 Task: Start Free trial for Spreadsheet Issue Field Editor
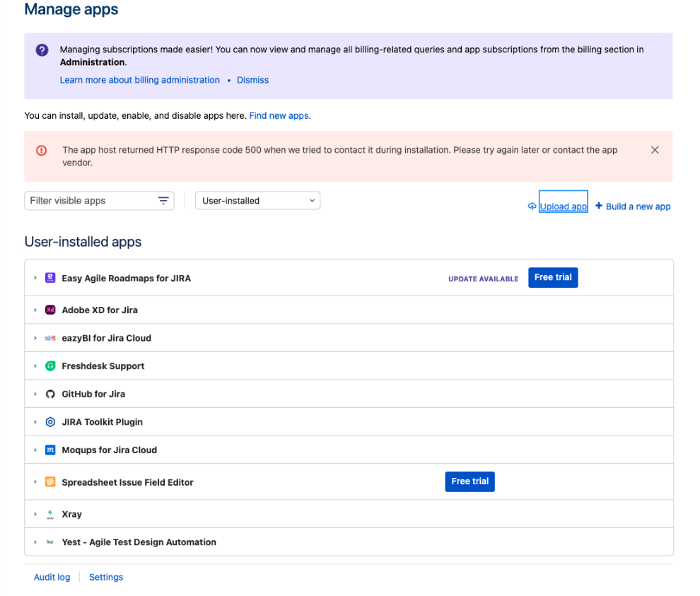point(469,481)
